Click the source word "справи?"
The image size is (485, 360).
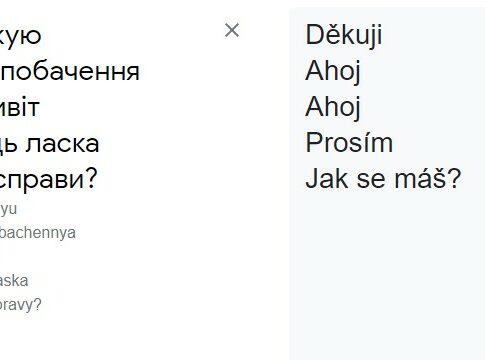pyautogui.click(x=48, y=178)
